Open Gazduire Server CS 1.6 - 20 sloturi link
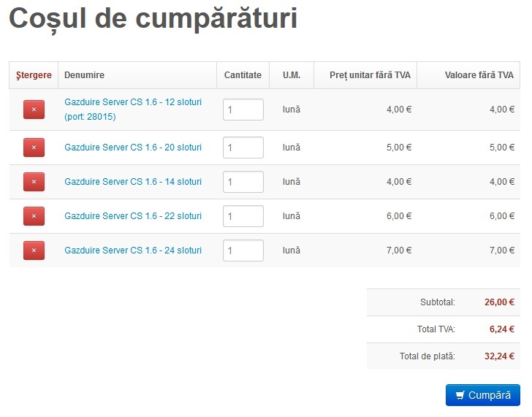 coord(133,148)
